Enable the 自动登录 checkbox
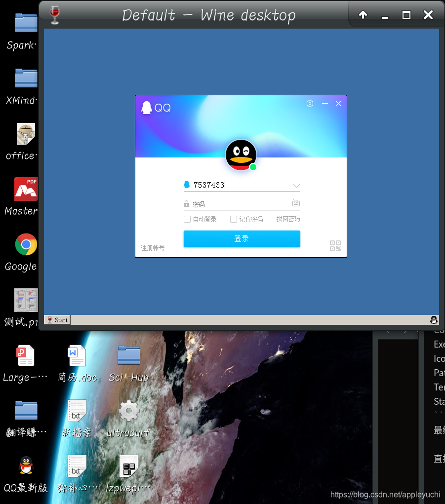This screenshot has width=445, height=504. click(x=187, y=219)
